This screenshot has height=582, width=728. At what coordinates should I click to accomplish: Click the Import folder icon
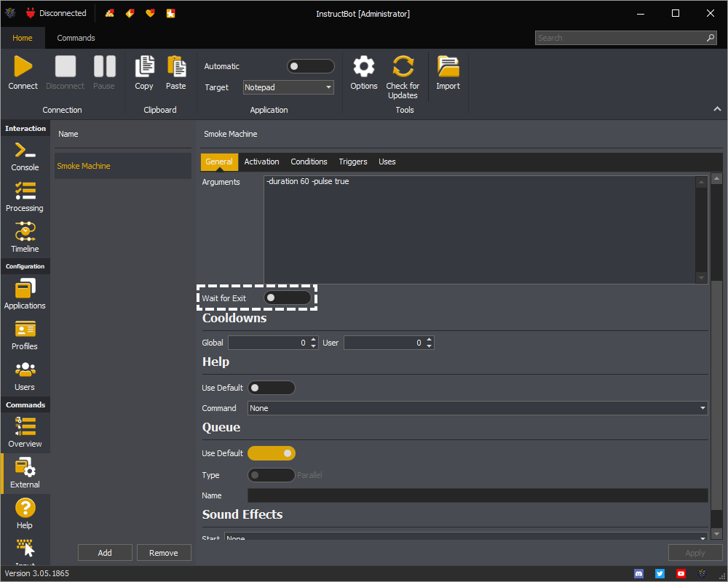pos(448,66)
